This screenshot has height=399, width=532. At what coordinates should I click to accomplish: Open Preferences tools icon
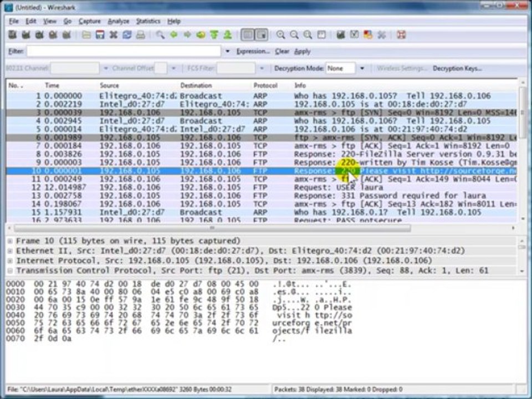381,34
